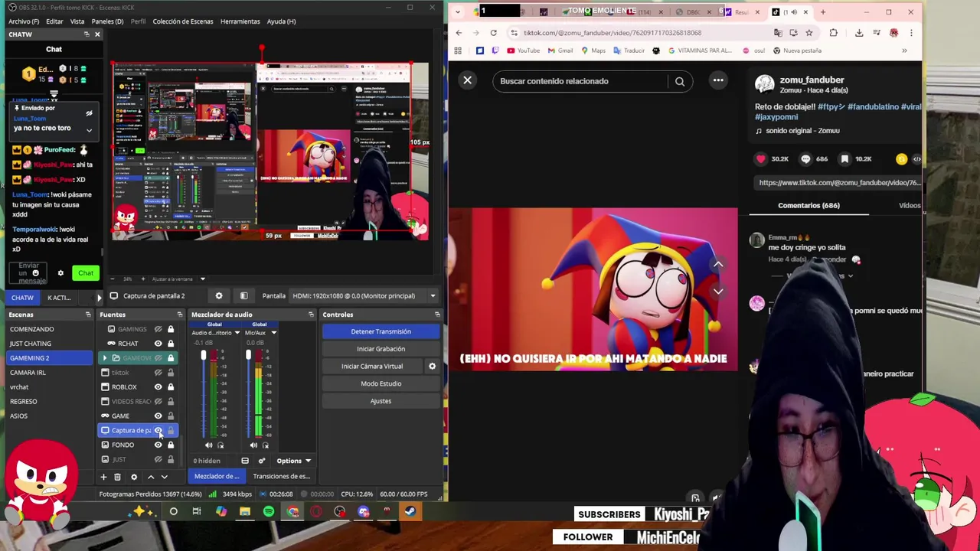Show the hidden GAMINGS source
The height and width of the screenshot is (551, 980).
158,329
